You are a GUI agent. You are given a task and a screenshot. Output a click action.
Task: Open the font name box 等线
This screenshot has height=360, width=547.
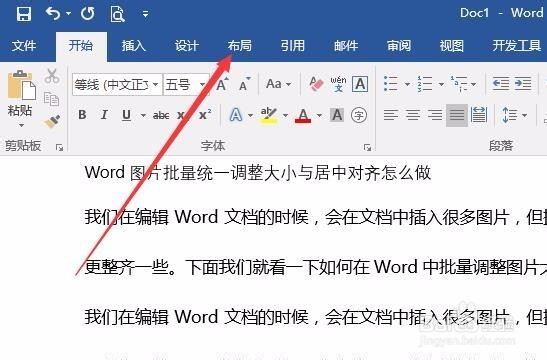point(117,84)
